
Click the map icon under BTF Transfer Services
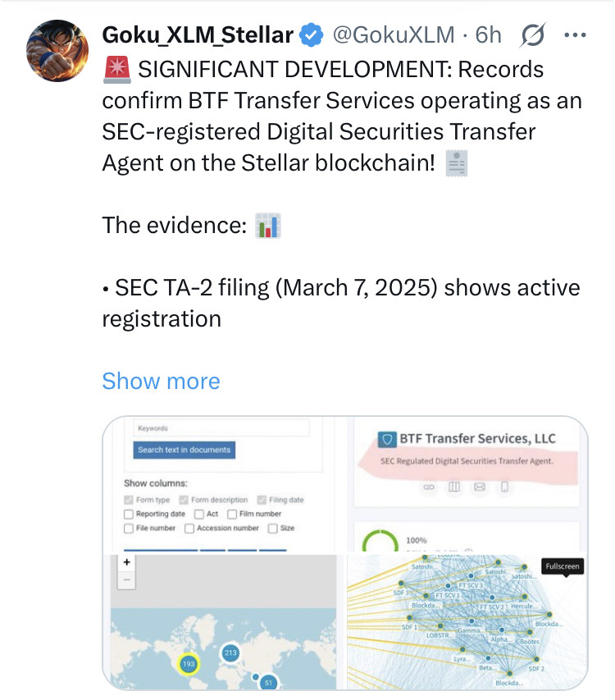pyautogui.click(x=453, y=487)
